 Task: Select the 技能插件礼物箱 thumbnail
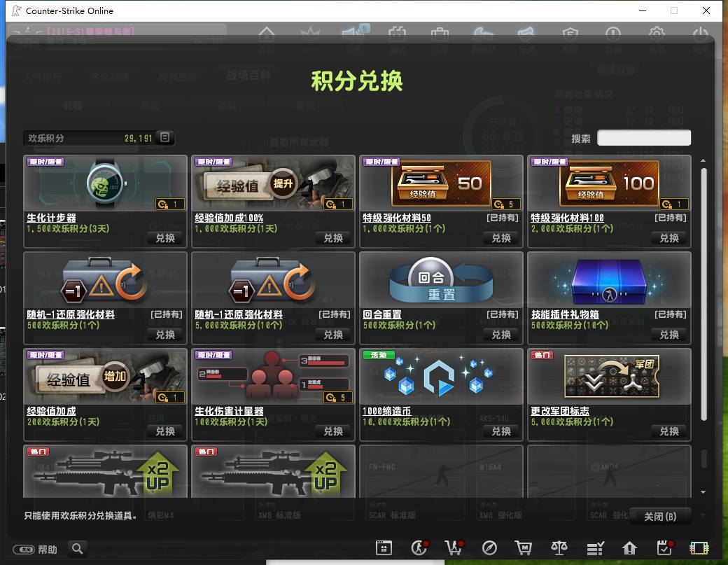[x=609, y=280]
